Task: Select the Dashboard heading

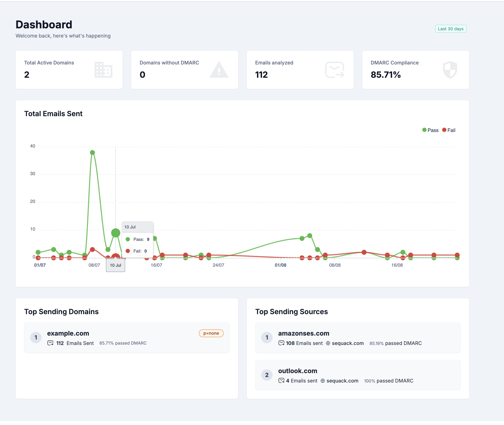Action: click(x=44, y=24)
